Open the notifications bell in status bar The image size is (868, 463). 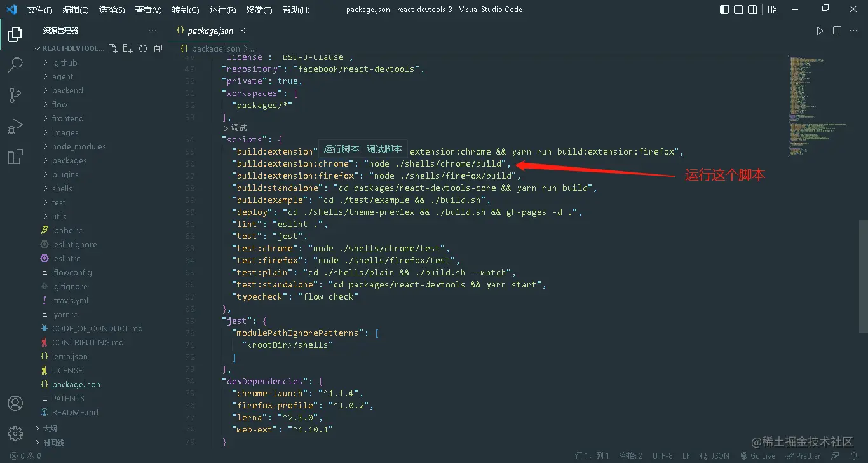pyautogui.click(x=854, y=456)
